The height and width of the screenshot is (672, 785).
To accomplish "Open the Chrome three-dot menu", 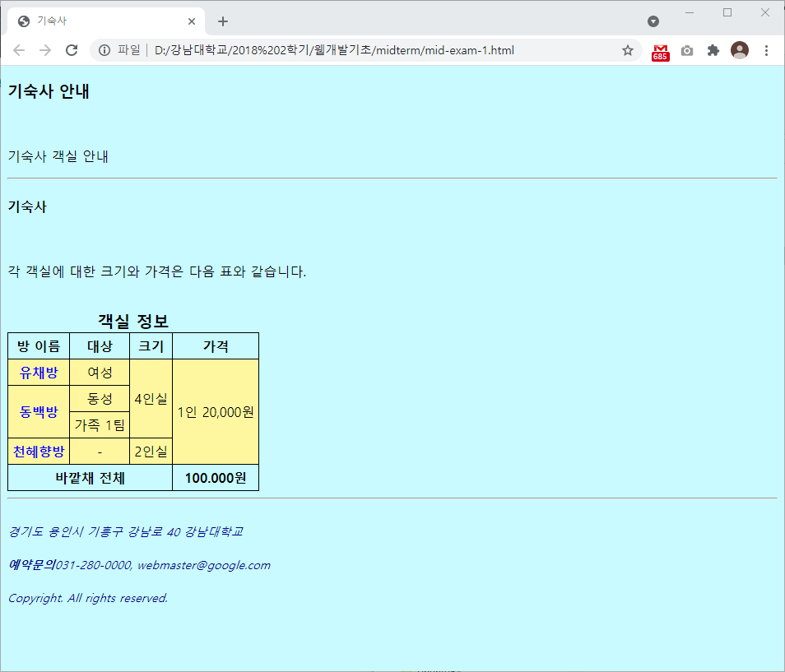I will point(767,50).
